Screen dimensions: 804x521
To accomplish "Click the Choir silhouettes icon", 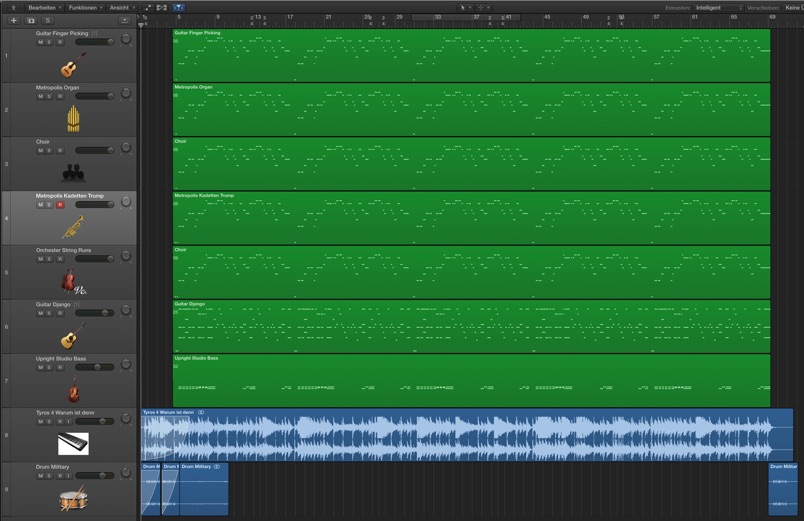I will (x=73, y=173).
